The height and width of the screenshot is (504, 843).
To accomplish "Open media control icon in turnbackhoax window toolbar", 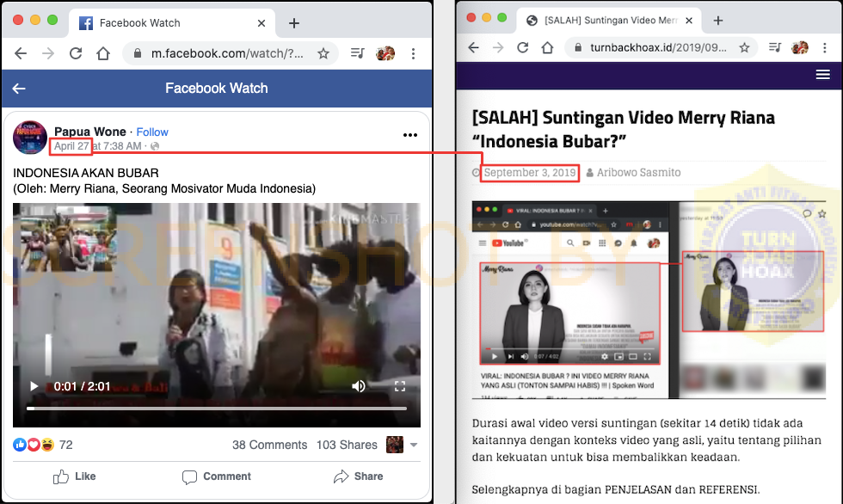I will [775, 47].
